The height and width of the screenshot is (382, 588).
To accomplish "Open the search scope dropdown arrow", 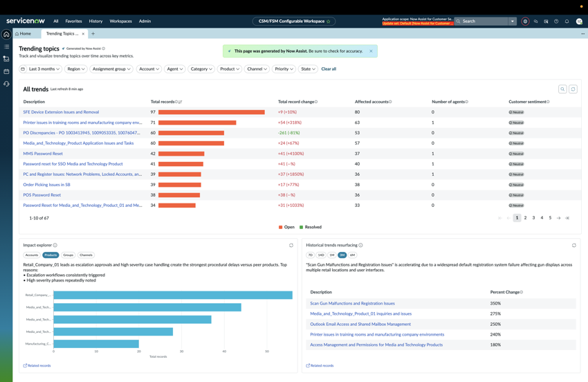I will [x=512, y=21].
